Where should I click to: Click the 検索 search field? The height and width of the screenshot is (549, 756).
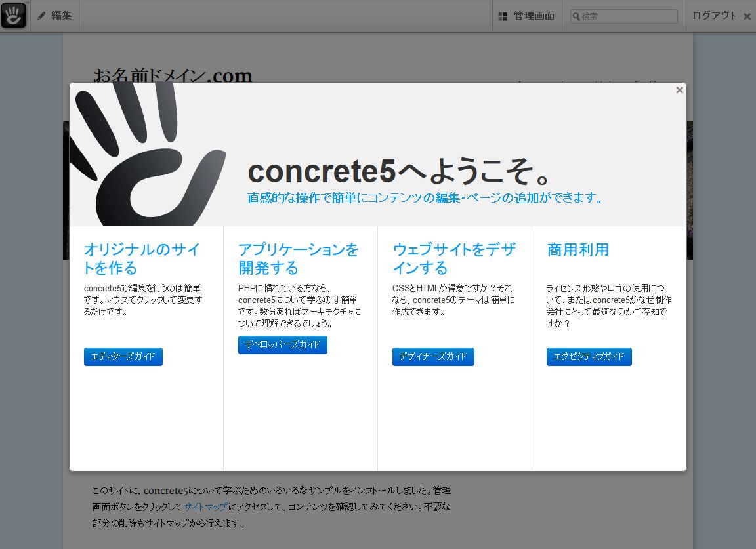pos(624,16)
